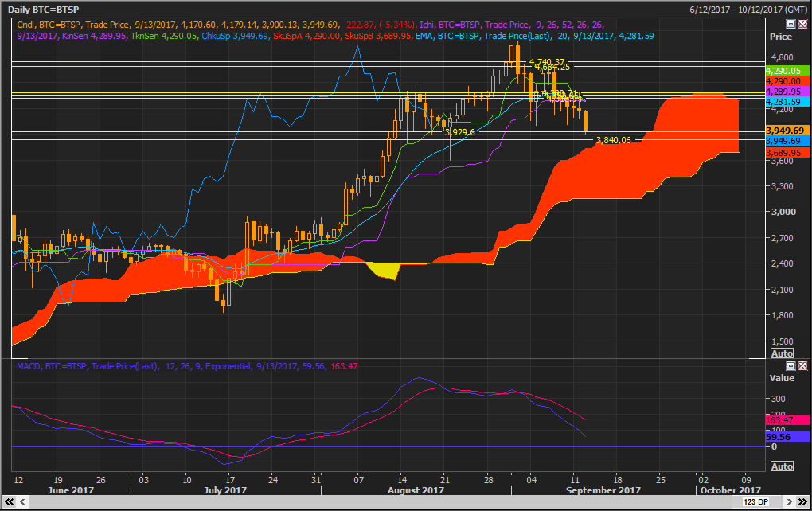Click the green 4,290.05 price axis tag
The width and height of the screenshot is (812, 511).
click(787, 71)
